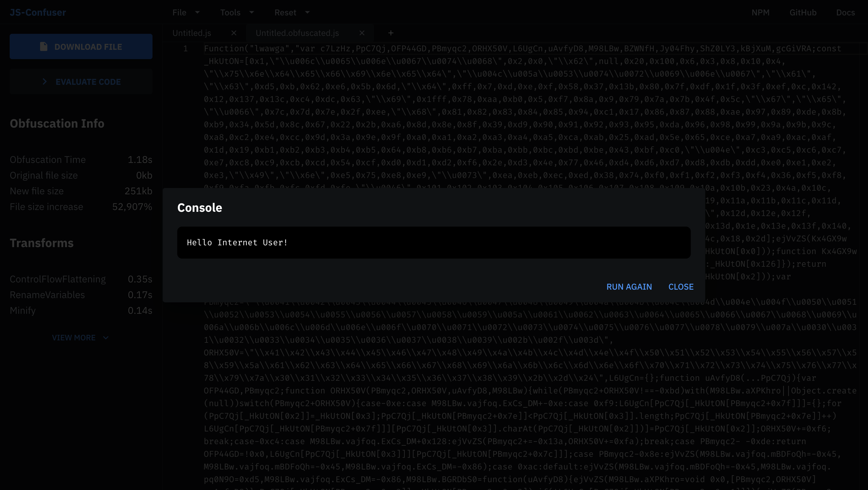
Task: Open the Docs link
Action: [x=845, y=12]
